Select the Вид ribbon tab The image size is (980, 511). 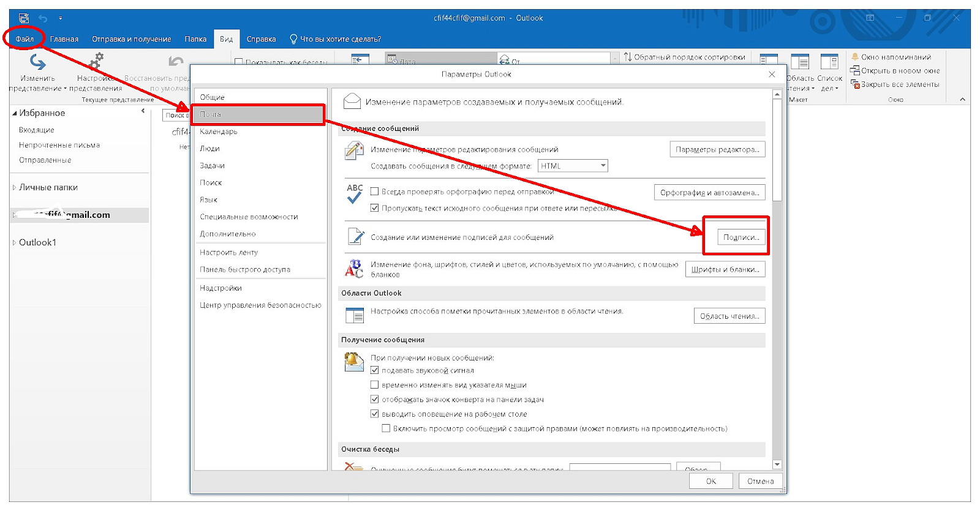pos(227,39)
